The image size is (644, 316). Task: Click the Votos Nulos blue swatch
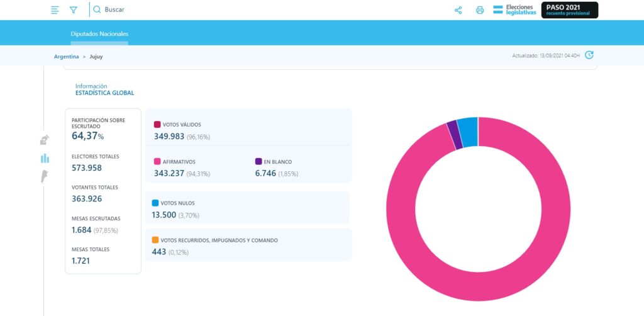coord(155,203)
